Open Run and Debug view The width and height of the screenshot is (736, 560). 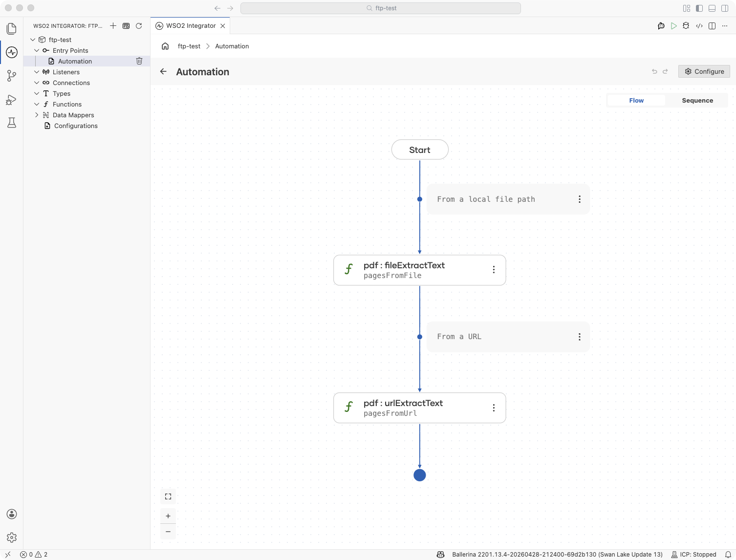tap(12, 100)
